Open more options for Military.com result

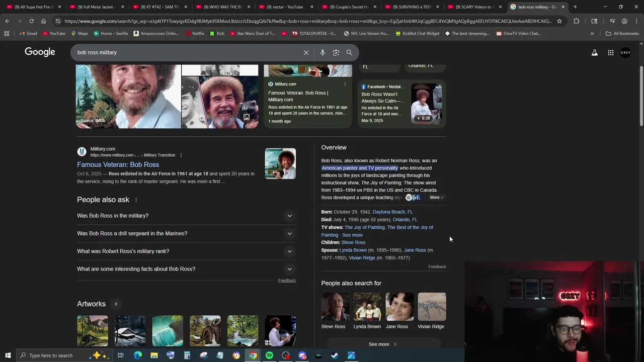click(x=181, y=155)
